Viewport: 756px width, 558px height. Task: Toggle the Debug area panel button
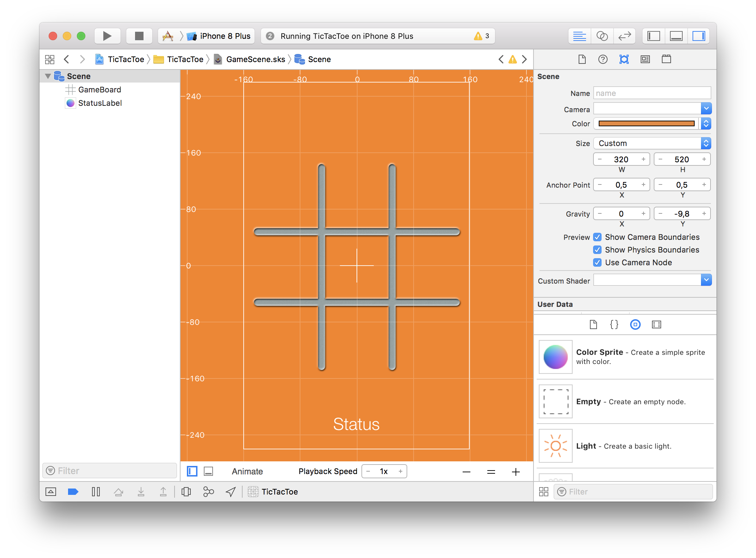676,36
